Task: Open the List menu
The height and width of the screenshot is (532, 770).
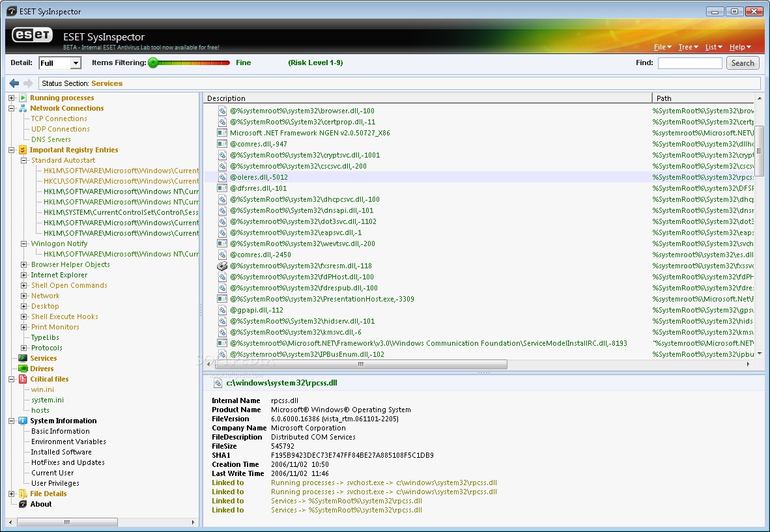Action: click(x=713, y=47)
